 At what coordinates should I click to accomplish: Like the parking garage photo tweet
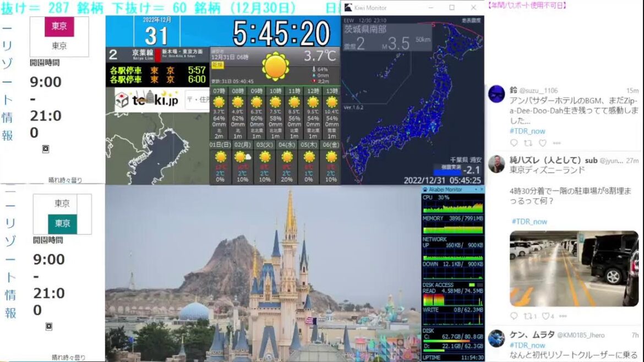[547, 315]
